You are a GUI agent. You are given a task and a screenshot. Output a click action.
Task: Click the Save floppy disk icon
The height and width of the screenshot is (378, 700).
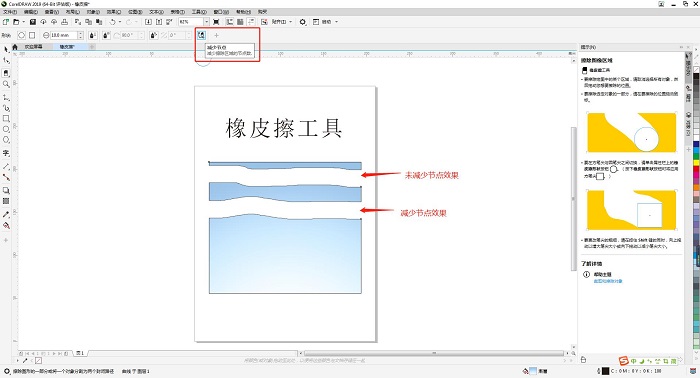tap(33, 22)
